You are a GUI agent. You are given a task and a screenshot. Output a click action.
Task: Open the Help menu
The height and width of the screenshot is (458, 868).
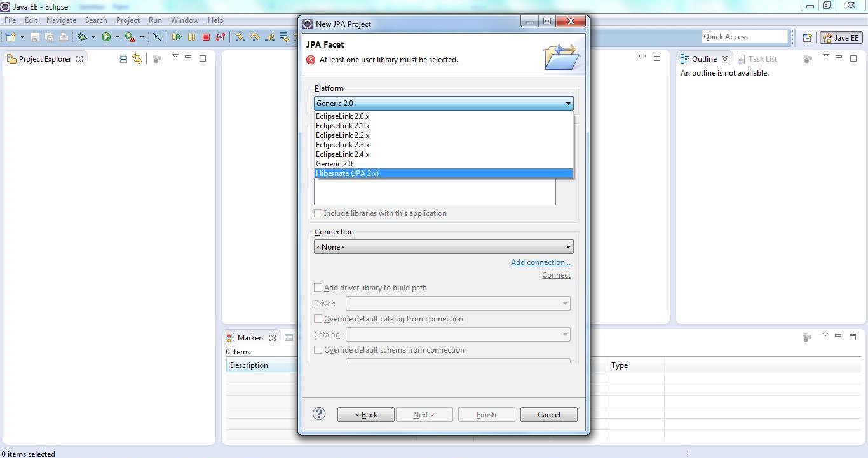[215, 20]
